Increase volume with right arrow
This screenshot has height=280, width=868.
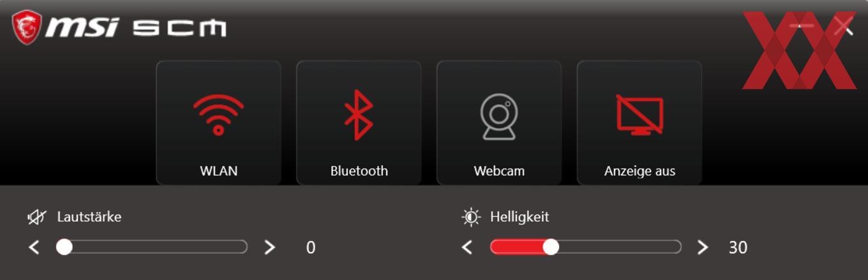click(269, 247)
